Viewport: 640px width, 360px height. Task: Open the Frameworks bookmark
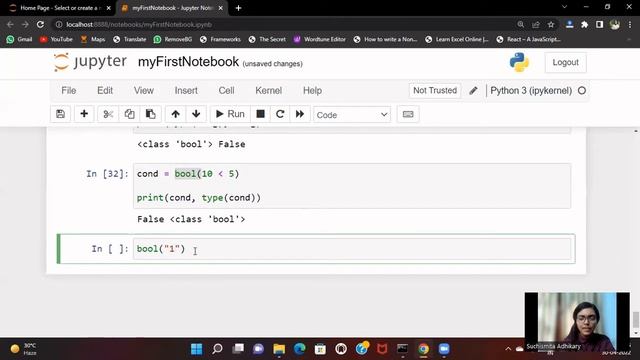point(220,39)
